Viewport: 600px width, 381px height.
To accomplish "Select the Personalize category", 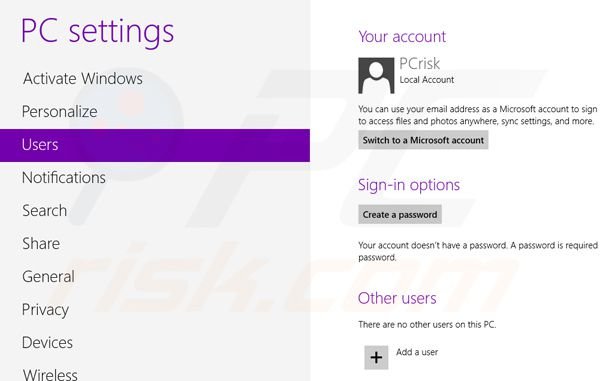I will point(60,112).
